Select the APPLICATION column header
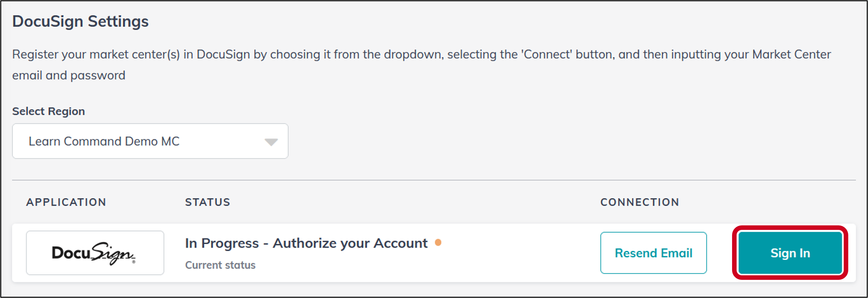This screenshot has height=298, width=868. 66,202
